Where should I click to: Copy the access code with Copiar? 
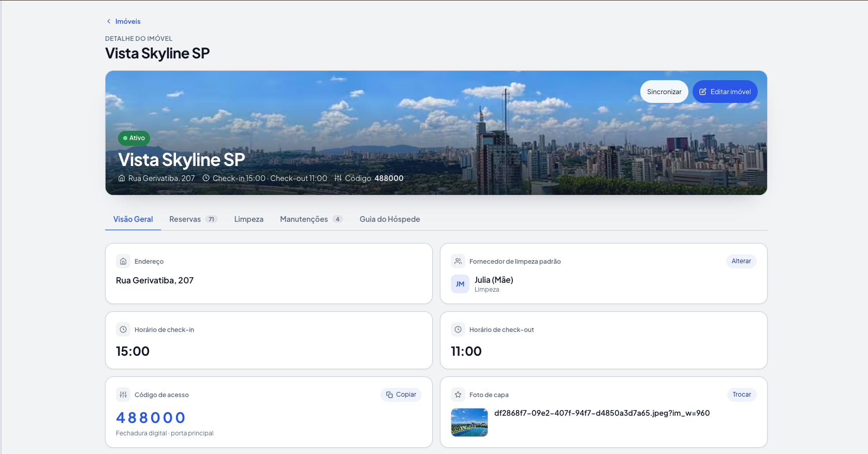pos(401,395)
